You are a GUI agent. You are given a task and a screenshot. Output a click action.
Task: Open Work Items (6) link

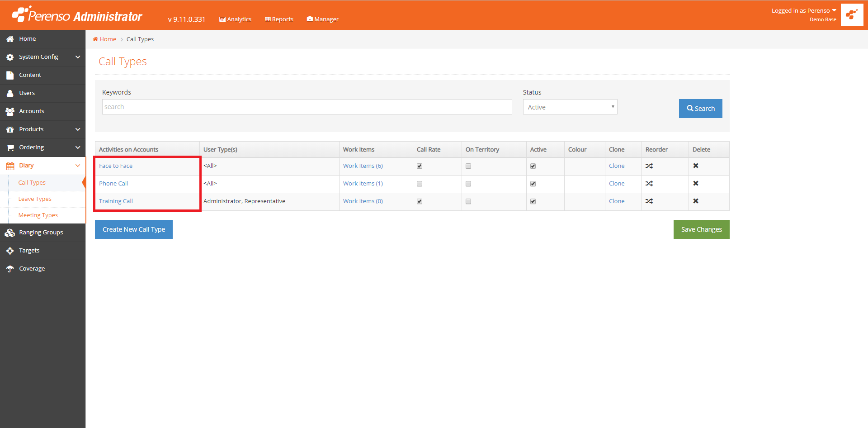coord(363,166)
